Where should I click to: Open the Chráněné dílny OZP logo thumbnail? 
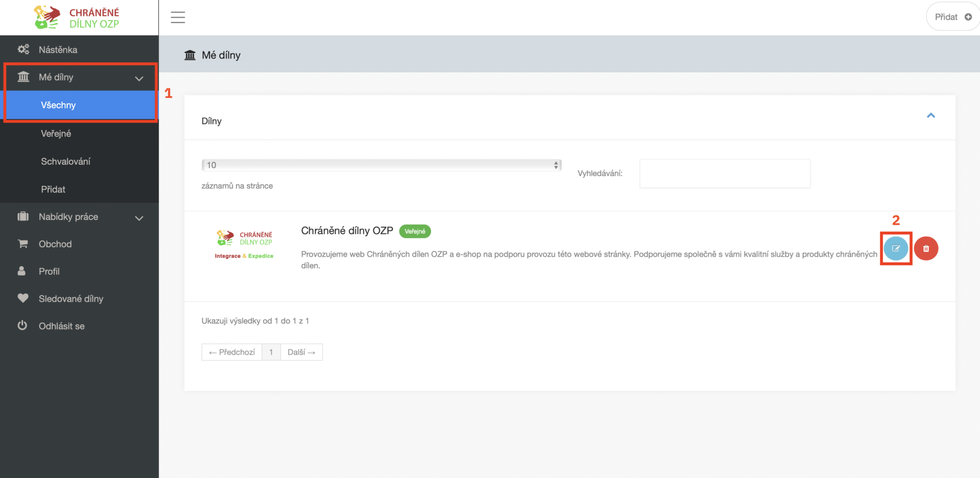coord(244,244)
